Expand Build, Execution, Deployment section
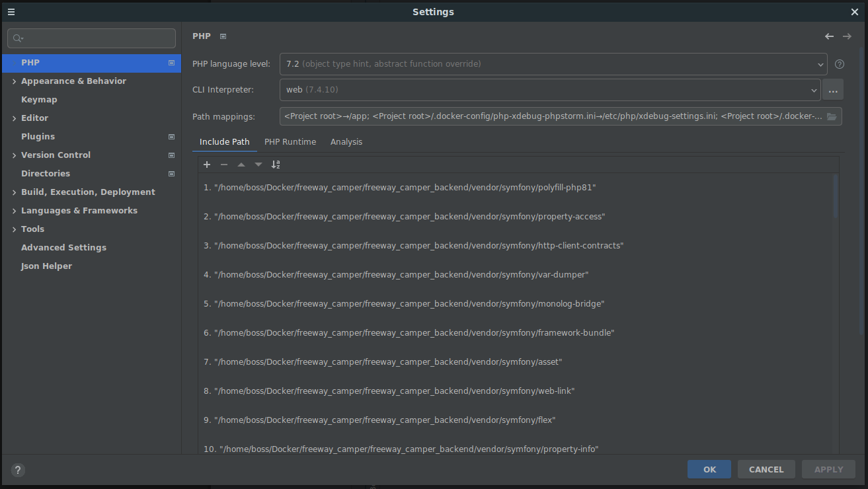 click(14, 192)
